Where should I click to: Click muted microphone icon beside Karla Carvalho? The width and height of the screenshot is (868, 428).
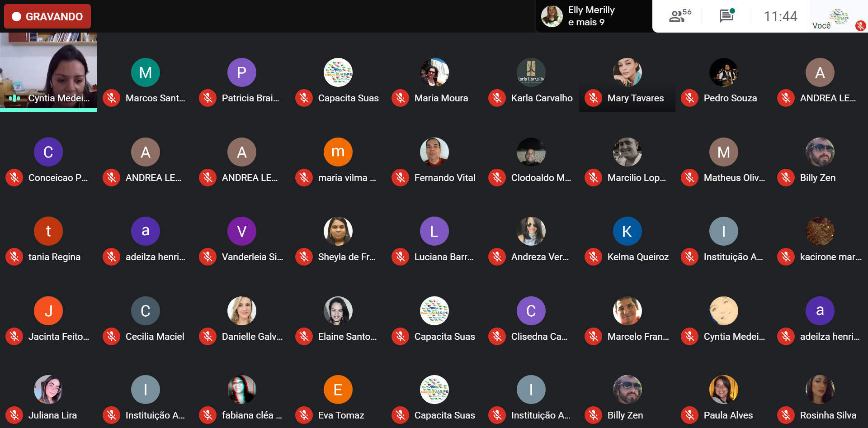tap(497, 98)
